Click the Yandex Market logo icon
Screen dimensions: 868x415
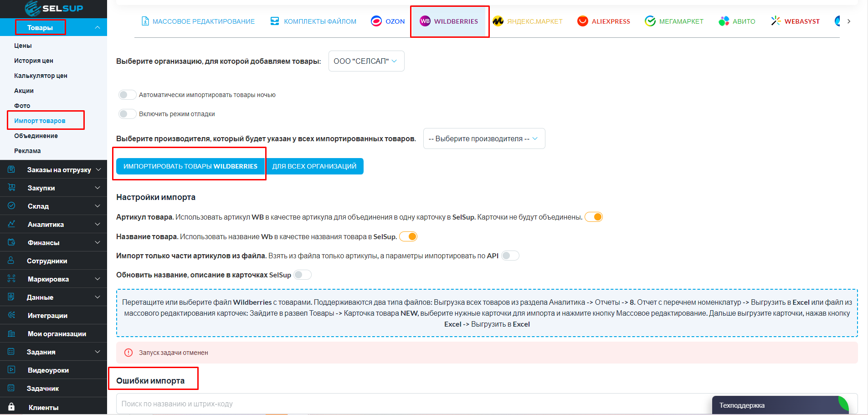coord(498,21)
